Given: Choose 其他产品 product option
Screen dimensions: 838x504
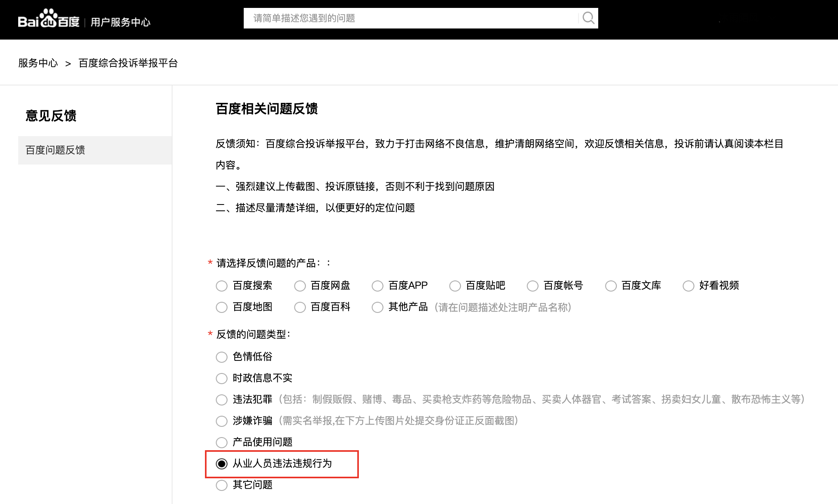Looking at the screenshot, I should point(377,307).
